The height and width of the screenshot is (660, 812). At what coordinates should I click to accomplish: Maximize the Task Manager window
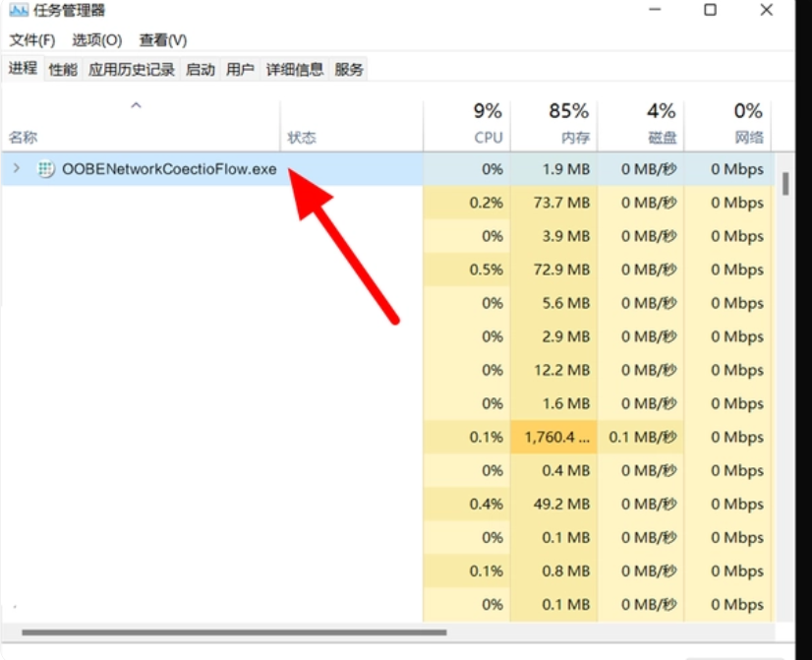tap(710, 9)
